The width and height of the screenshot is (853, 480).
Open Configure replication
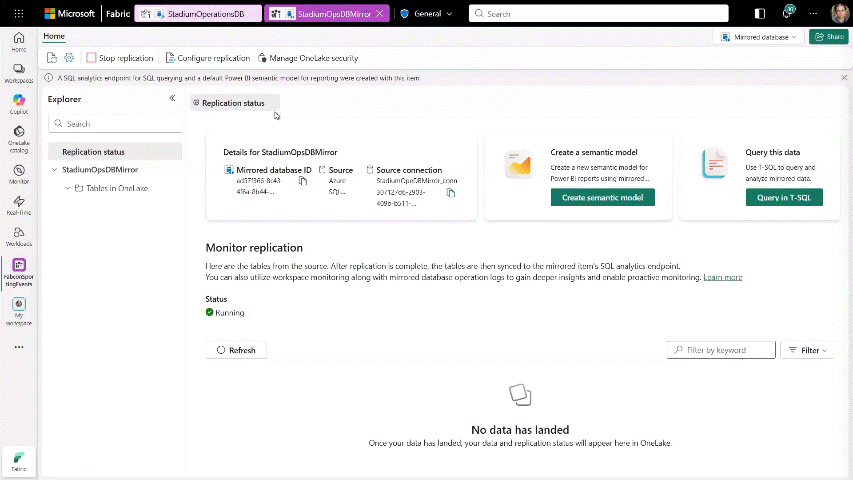208,58
